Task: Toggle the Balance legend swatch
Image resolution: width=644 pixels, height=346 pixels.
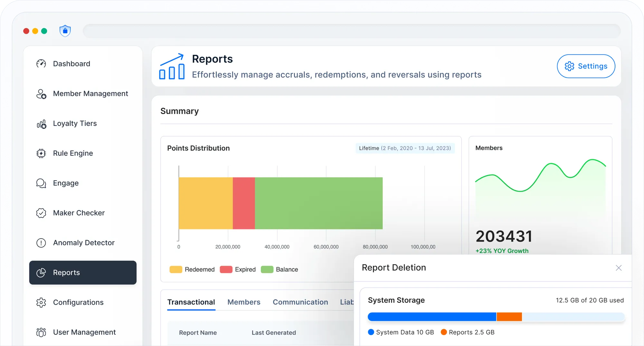Action: point(267,269)
